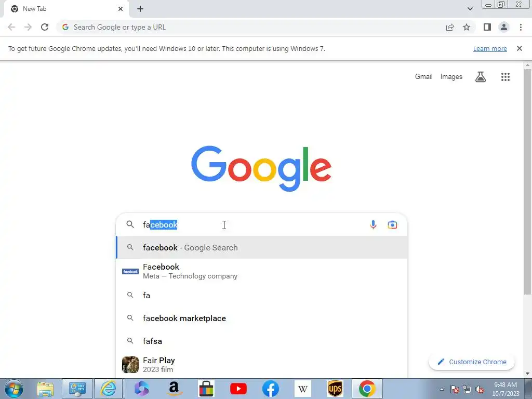The image size is (532, 399).
Task: Open Learn more link about updates
Action: click(x=490, y=48)
